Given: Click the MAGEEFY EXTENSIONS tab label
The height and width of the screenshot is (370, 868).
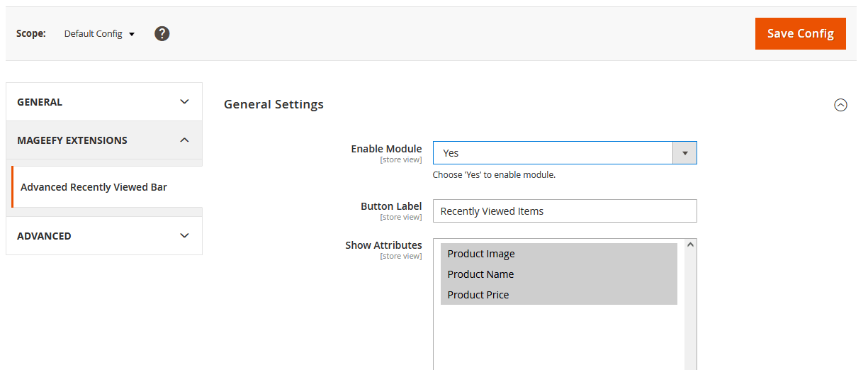Looking at the screenshot, I should (72, 140).
